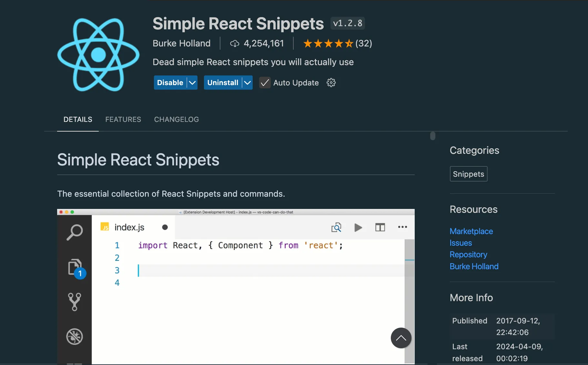
Task: Click the open preview magnifier icon
Action: coord(336,227)
